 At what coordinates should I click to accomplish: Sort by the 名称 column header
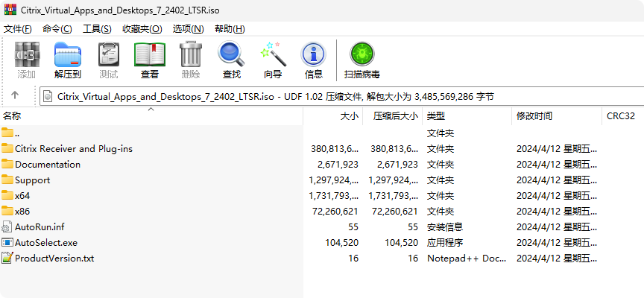click(151, 116)
